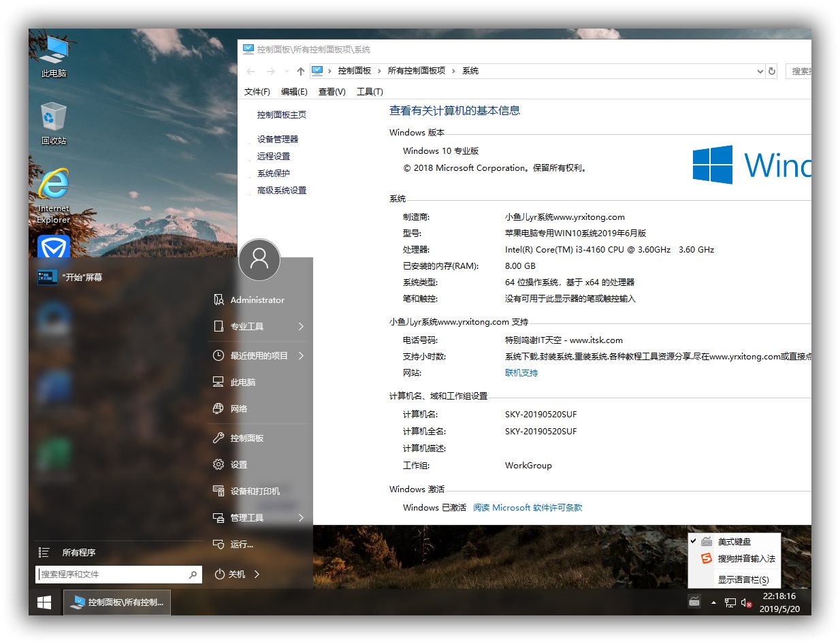Expand the chevron after 所有控制面板项 breadcrumb
This screenshot has width=840, height=644.
tap(454, 71)
